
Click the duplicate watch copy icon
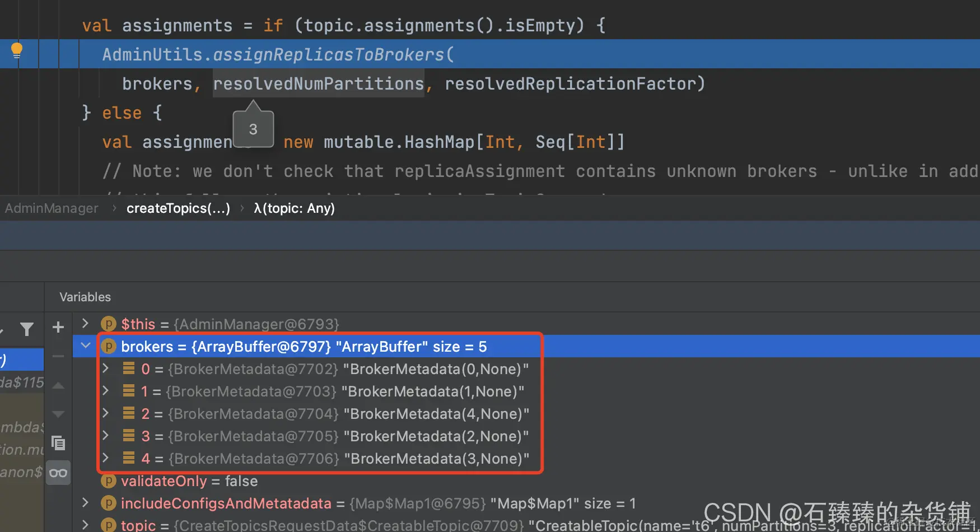click(x=58, y=443)
